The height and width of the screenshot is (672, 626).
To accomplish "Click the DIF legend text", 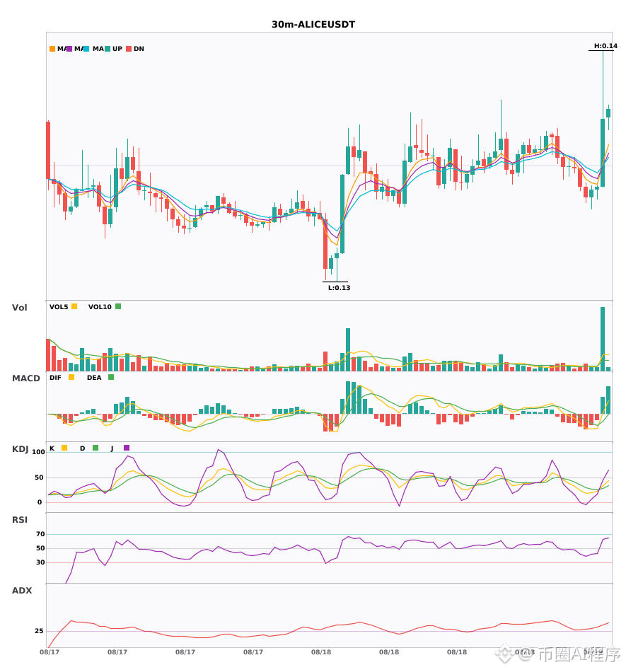I will [55, 378].
